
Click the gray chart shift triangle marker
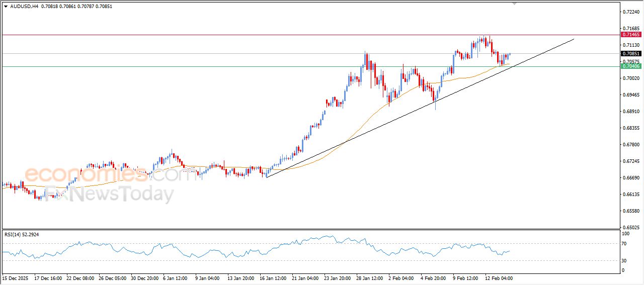pos(514,3)
